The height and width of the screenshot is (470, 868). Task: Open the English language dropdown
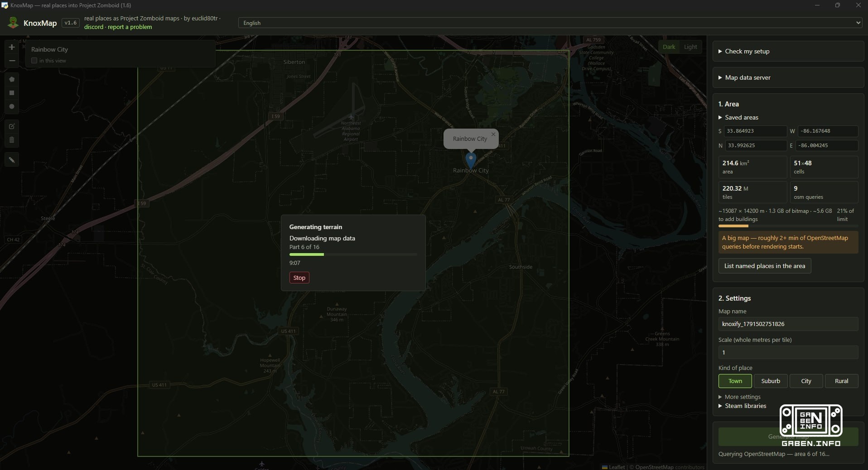point(550,23)
